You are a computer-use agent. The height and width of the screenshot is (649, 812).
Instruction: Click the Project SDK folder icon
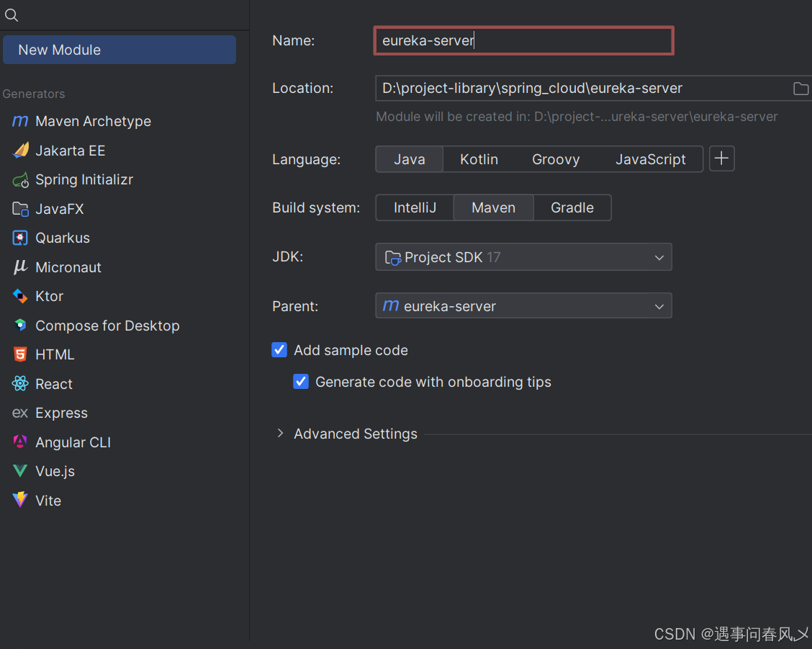coord(392,258)
